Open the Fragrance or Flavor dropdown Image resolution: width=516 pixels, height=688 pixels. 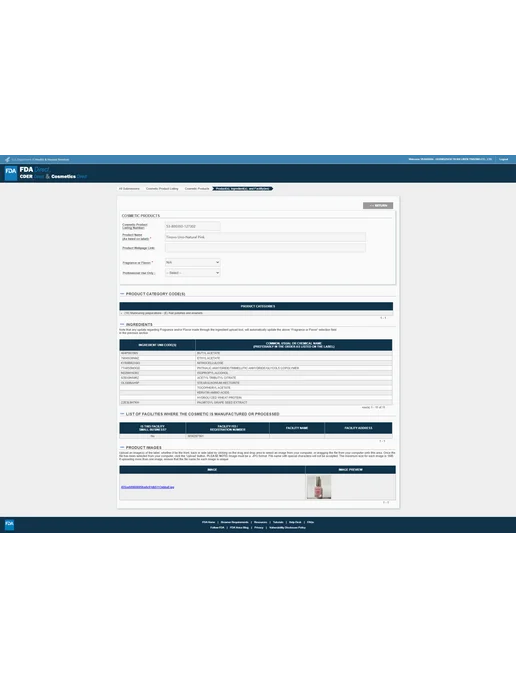193,262
